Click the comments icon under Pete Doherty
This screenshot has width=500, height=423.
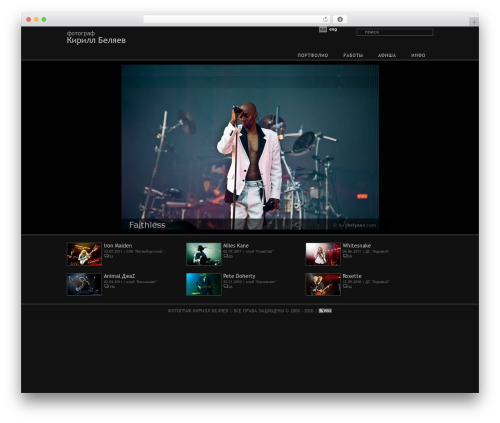225,286
